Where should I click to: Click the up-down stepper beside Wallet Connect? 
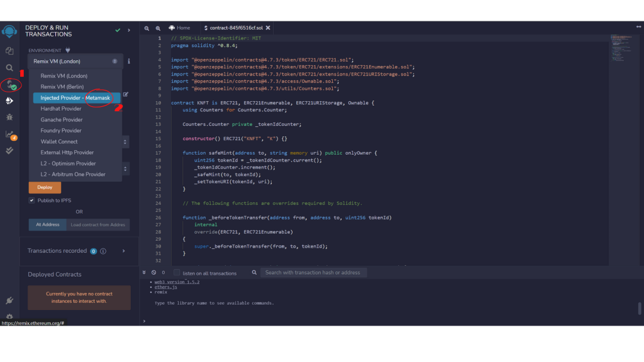coord(125,141)
